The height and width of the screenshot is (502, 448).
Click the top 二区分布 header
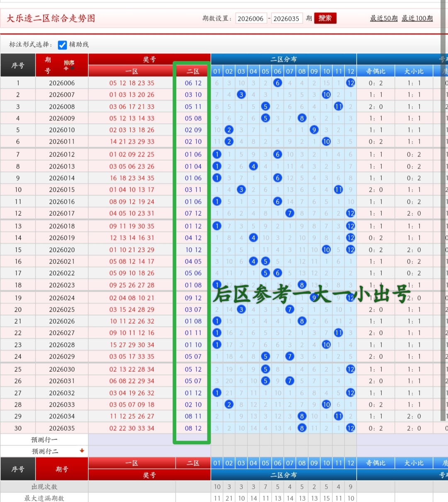(283, 59)
